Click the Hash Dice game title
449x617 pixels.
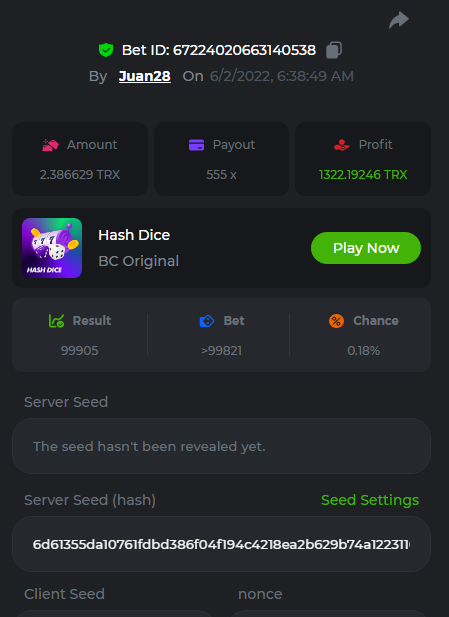point(134,235)
